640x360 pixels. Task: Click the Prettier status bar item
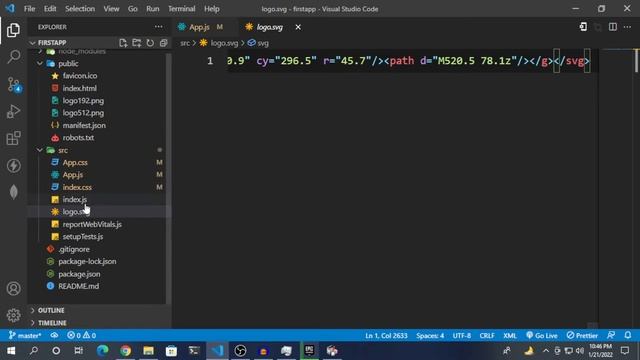point(582,336)
